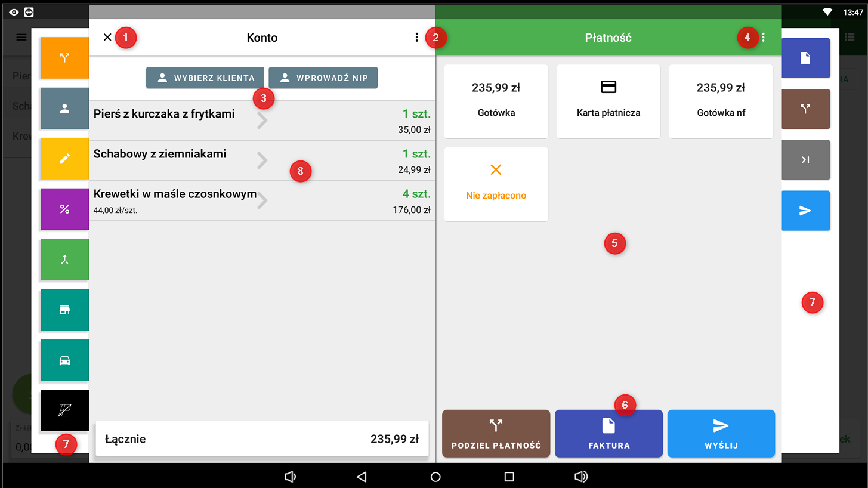Tap the Android home navigation button
The height and width of the screenshot is (488, 868).
(435, 477)
